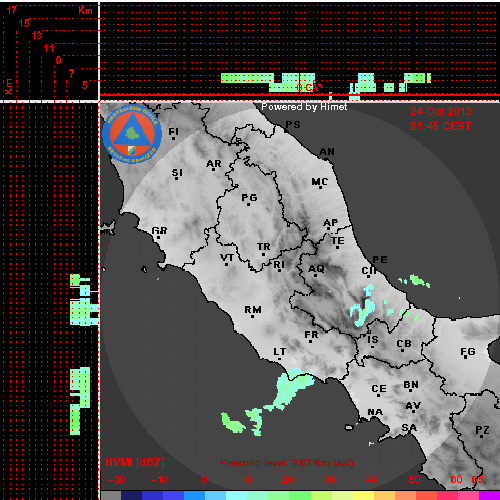Click the '50' value on the dBZ scale
Screen dimensions: 500x500
click(414, 480)
